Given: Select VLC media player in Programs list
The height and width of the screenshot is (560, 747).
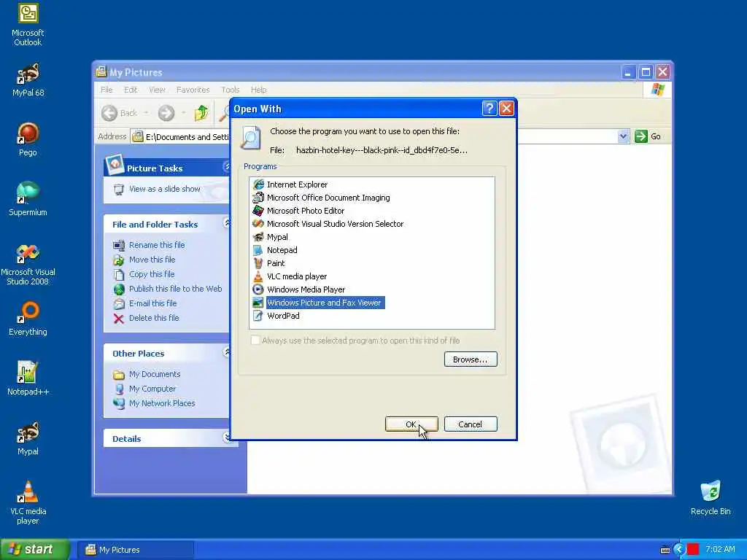Looking at the screenshot, I should point(290,276).
